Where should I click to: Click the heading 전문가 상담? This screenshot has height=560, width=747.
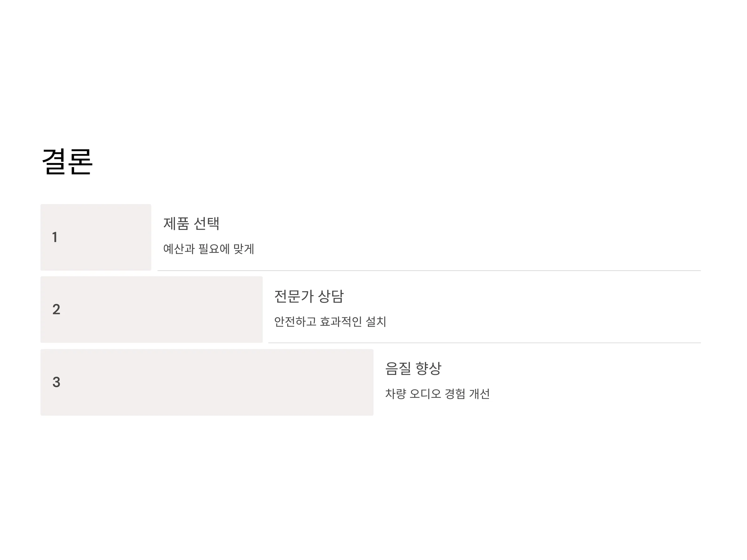(309, 296)
